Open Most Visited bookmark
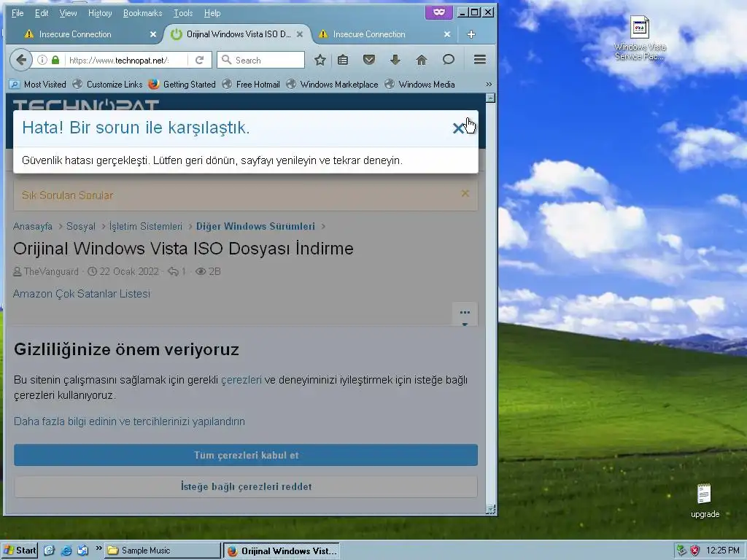The image size is (747, 560). pos(38,85)
